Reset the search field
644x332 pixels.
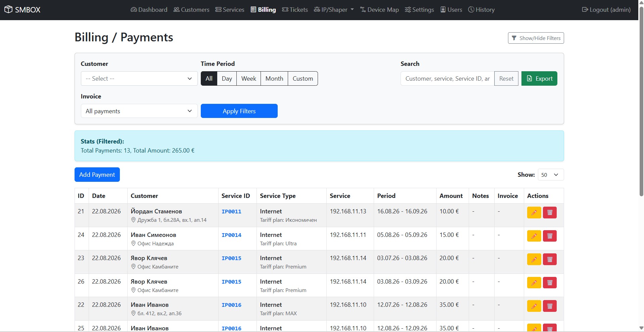(506, 79)
